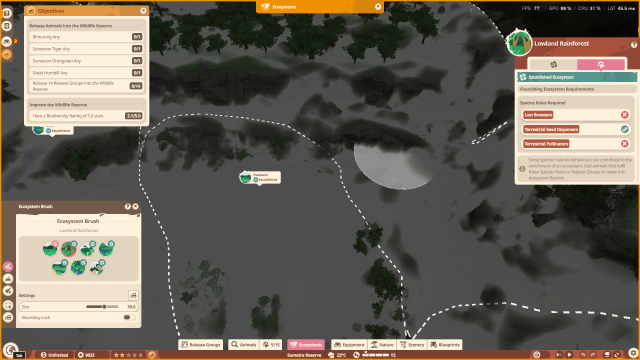This screenshot has width=640, height=360.
Task: Toggle the Boundary Lock switch
Action: (x=129, y=317)
